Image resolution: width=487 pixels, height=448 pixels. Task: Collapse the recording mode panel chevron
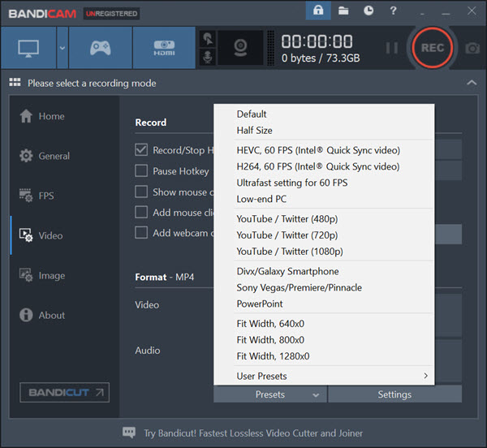pyautogui.click(x=472, y=83)
